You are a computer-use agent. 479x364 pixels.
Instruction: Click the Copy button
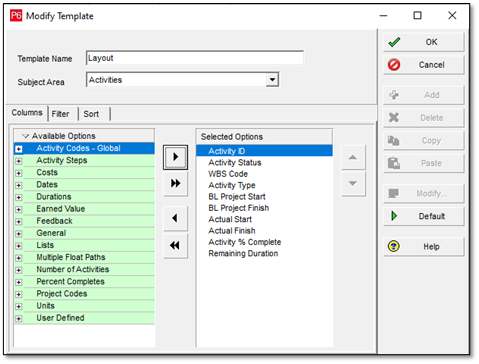tap(423, 140)
